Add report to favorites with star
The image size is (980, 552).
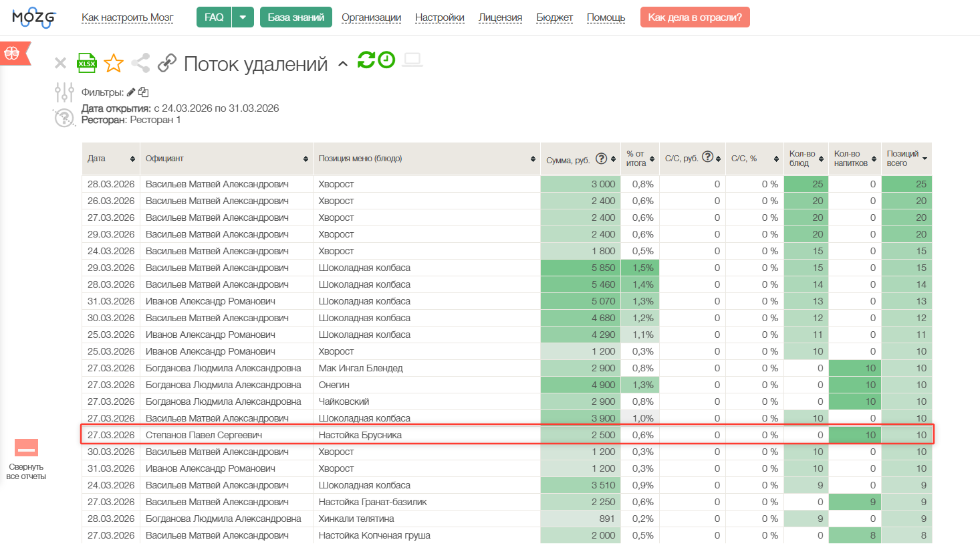pos(114,64)
